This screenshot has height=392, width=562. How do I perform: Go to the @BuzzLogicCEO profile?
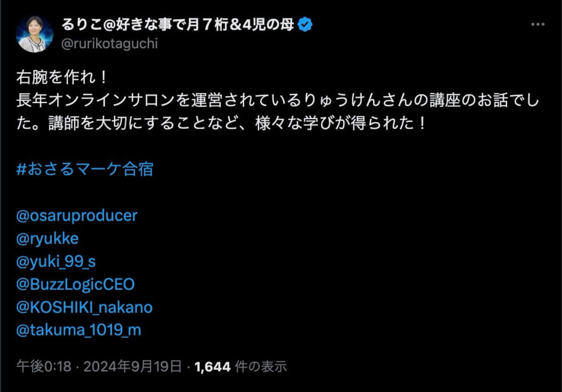point(76,284)
